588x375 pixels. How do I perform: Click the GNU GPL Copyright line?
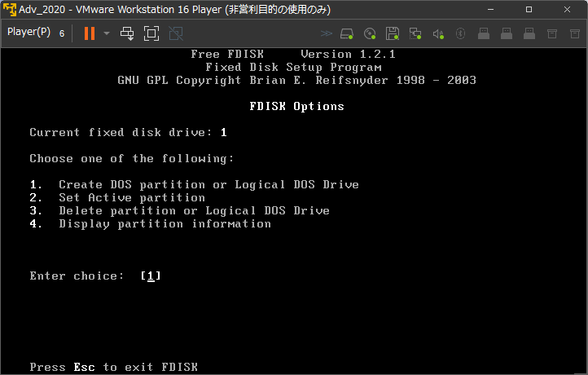(296, 80)
